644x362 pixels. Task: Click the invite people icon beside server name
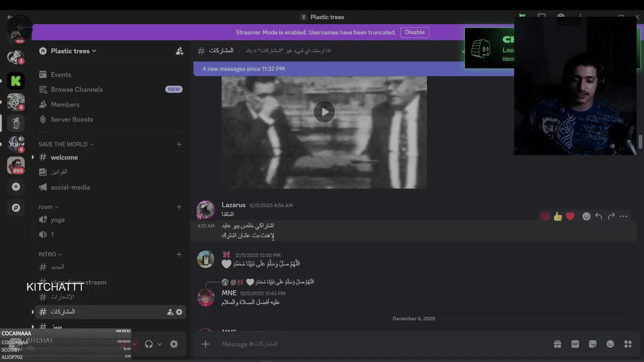179,51
